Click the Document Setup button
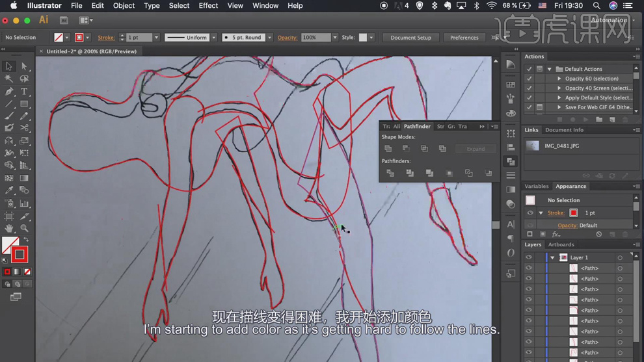The width and height of the screenshot is (644, 362). (x=410, y=38)
